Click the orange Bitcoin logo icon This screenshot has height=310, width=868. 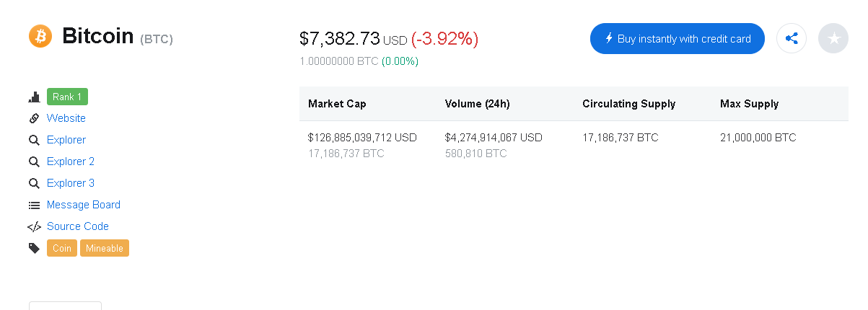pos(40,36)
